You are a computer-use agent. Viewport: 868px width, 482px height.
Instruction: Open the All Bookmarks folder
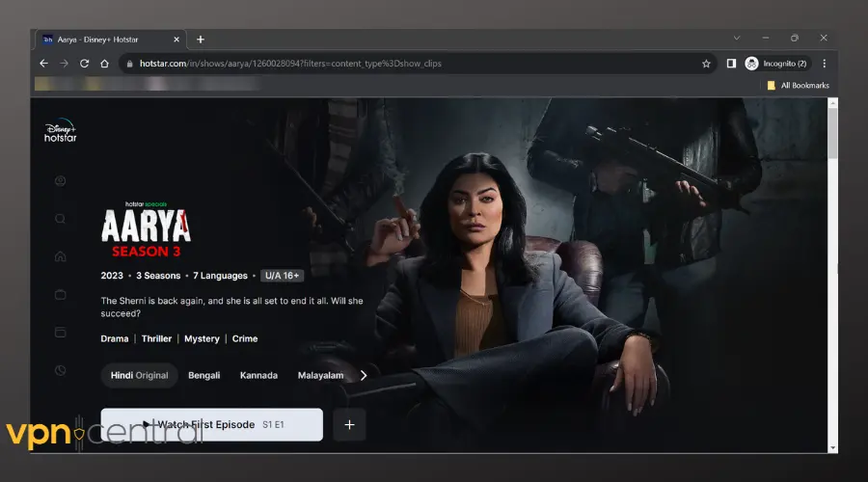tap(798, 85)
